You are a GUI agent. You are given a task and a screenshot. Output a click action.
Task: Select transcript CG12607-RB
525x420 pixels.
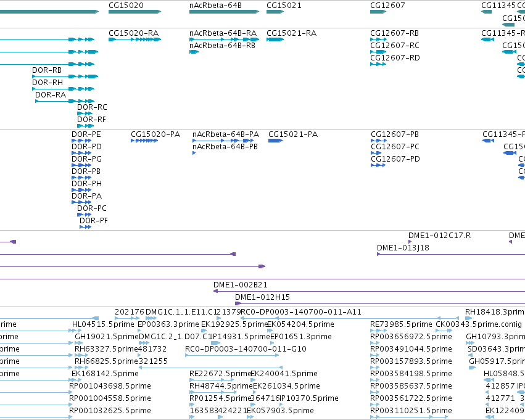[378, 39]
